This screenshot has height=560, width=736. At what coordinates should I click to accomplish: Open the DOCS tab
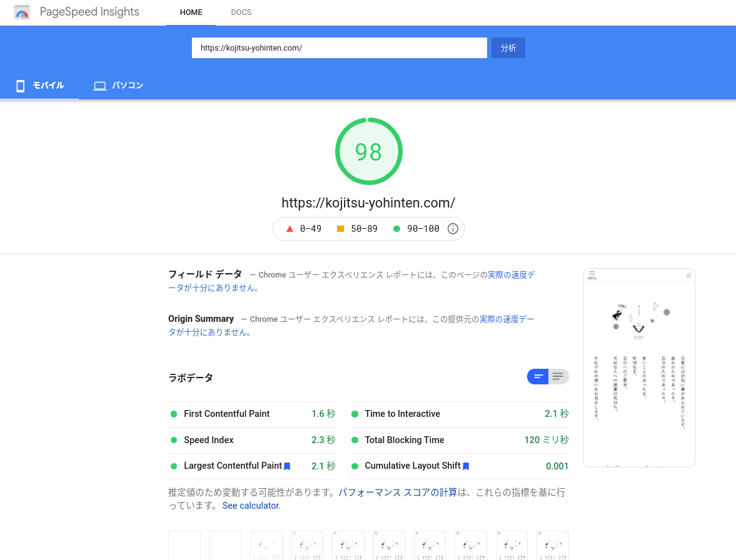click(241, 12)
